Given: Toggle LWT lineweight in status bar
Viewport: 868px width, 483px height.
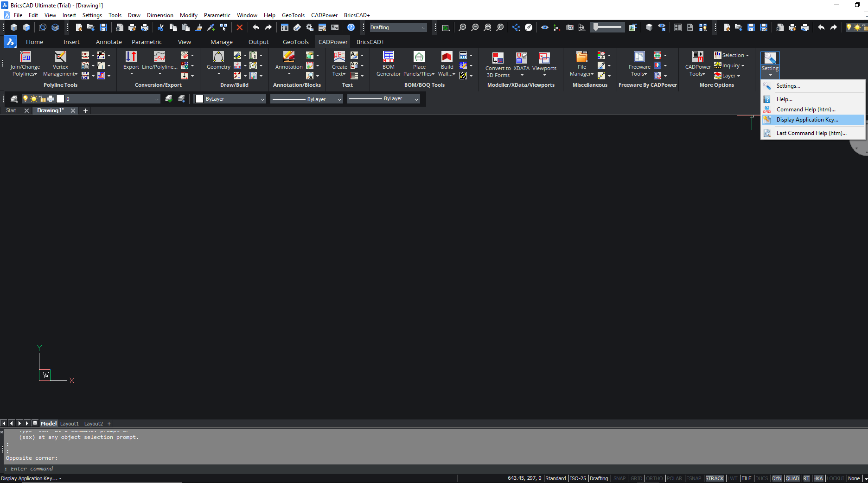Looking at the screenshot, I should [x=733, y=478].
